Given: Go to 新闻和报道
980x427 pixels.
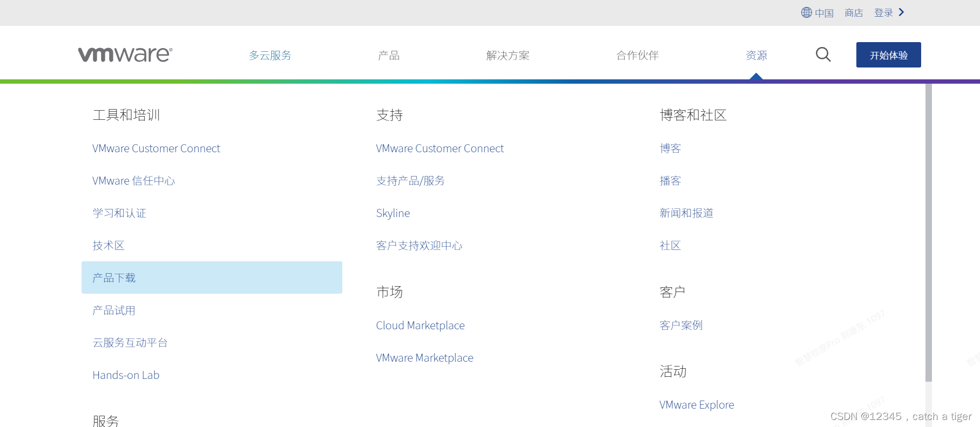Looking at the screenshot, I should (x=686, y=213).
